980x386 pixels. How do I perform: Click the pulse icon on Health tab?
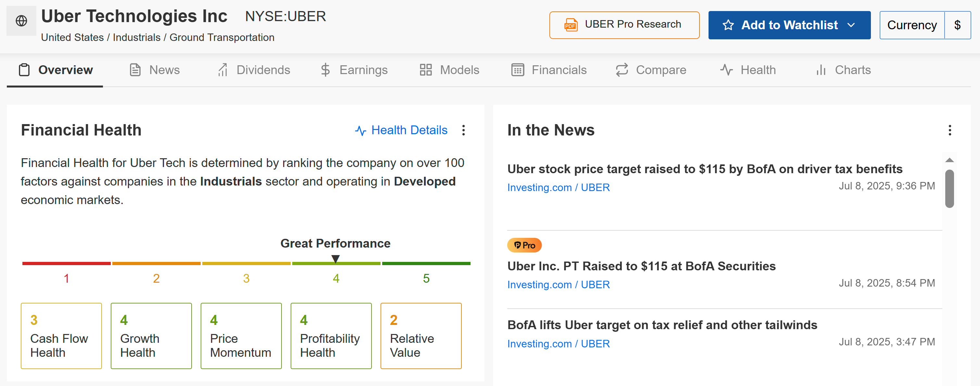(x=726, y=70)
